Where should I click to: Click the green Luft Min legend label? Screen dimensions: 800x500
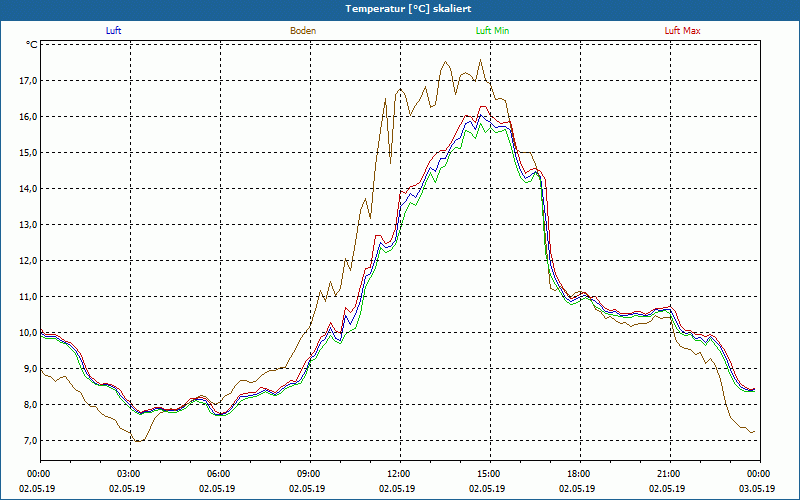point(492,31)
